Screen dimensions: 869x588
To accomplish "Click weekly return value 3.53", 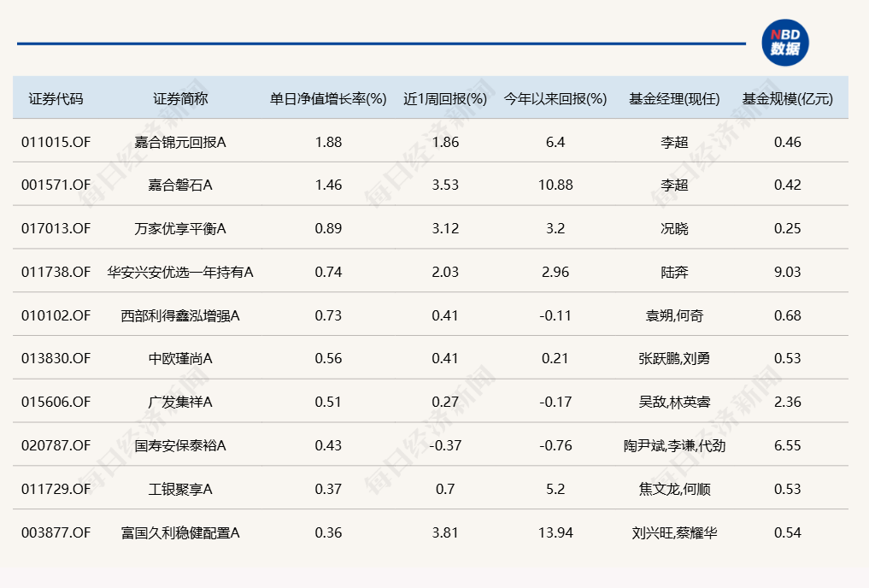I will (x=445, y=185).
